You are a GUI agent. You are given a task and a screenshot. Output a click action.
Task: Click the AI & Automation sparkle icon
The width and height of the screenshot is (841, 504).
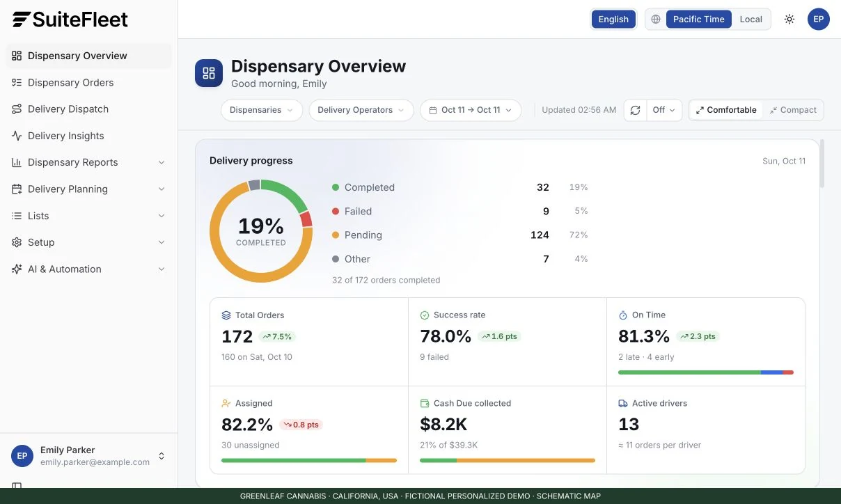coord(17,269)
